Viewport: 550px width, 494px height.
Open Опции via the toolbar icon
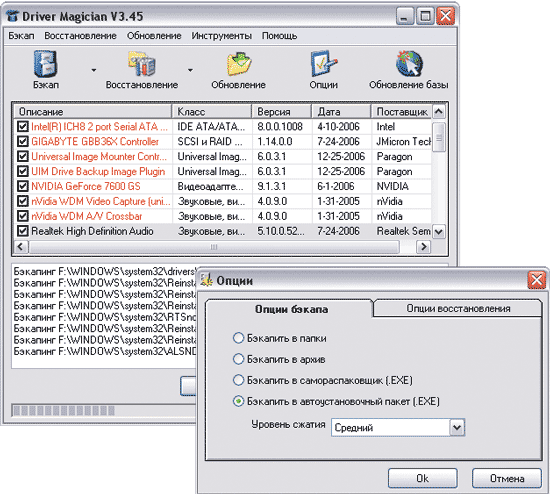(x=323, y=64)
